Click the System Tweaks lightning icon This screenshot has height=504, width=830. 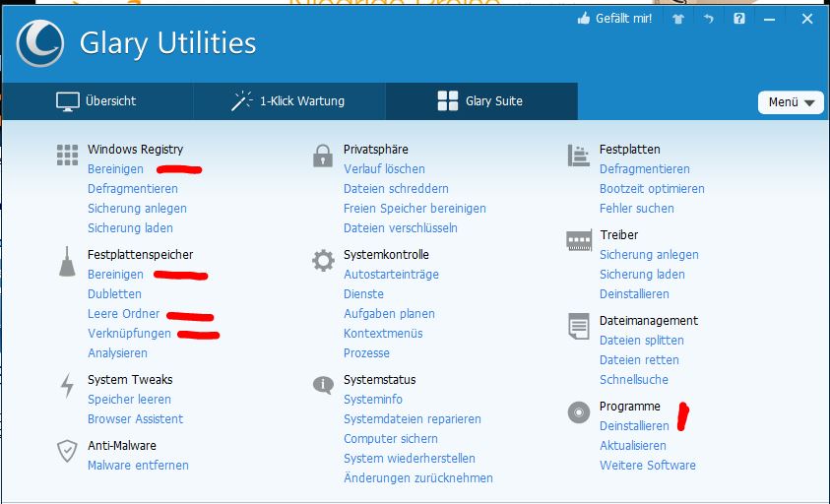(x=67, y=386)
